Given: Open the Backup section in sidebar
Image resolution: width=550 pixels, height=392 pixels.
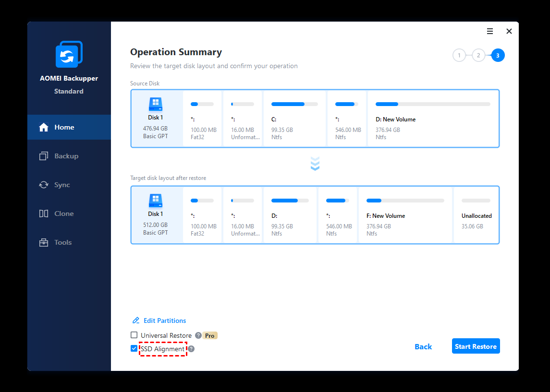Looking at the screenshot, I should [x=66, y=156].
